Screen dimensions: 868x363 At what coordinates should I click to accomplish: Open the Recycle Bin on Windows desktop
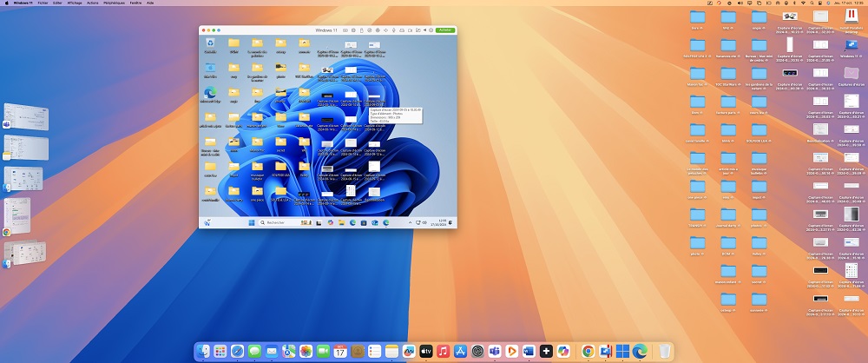[210, 43]
